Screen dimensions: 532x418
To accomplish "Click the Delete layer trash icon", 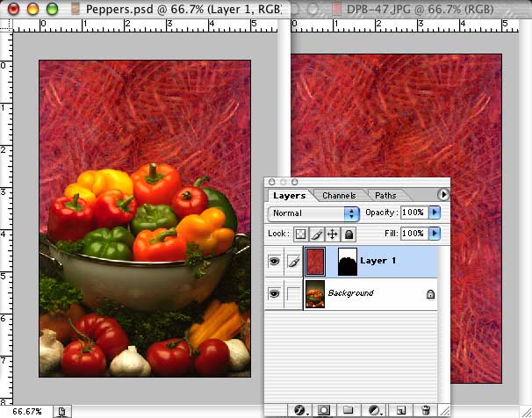I will [426, 411].
